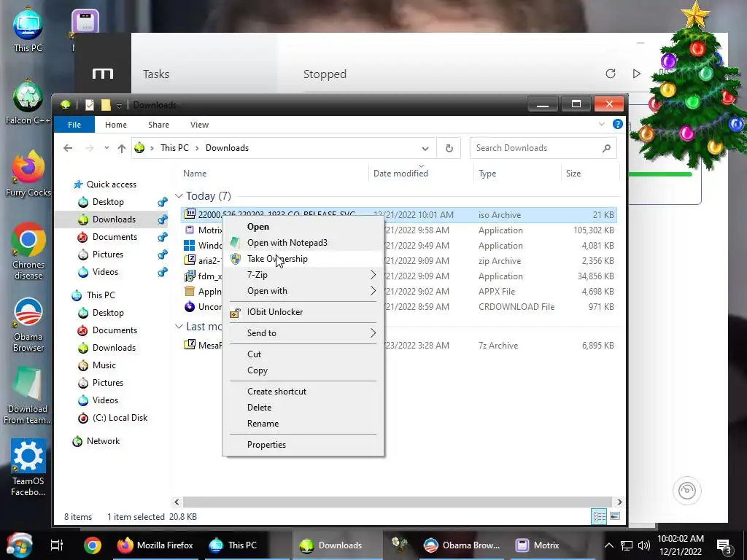The height and width of the screenshot is (560, 747).
Task: Refresh the Downloads folder view
Action: [x=449, y=148]
